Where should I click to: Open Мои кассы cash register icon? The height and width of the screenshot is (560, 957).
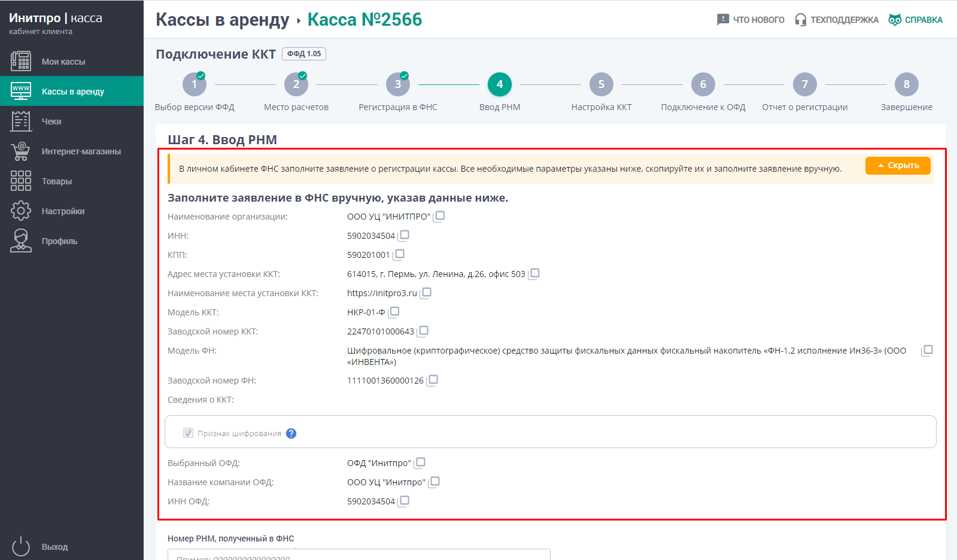pyautogui.click(x=21, y=61)
